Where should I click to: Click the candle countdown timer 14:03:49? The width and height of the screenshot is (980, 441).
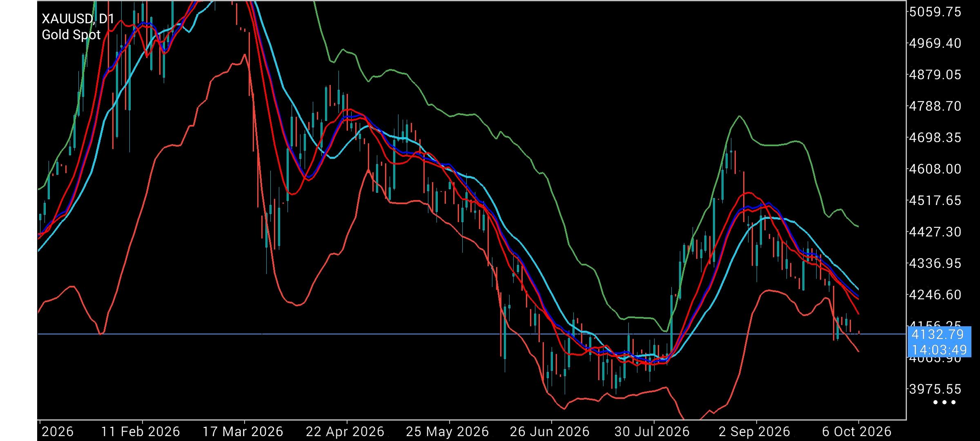point(939,350)
